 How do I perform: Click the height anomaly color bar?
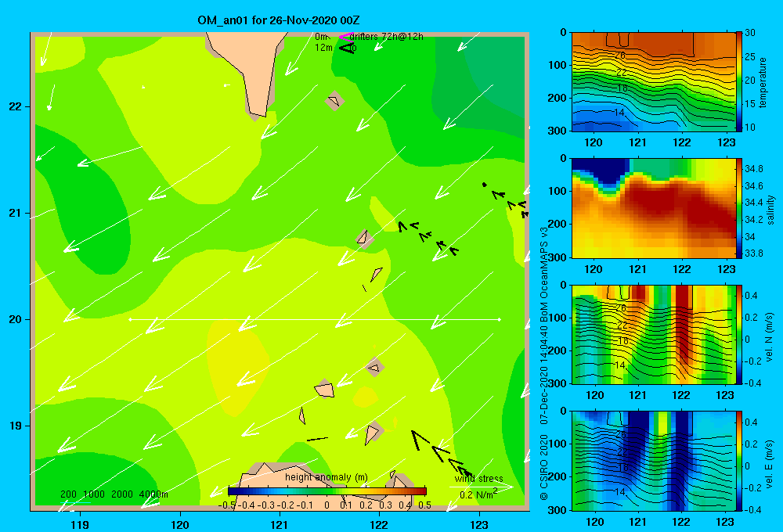pyautogui.click(x=327, y=491)
